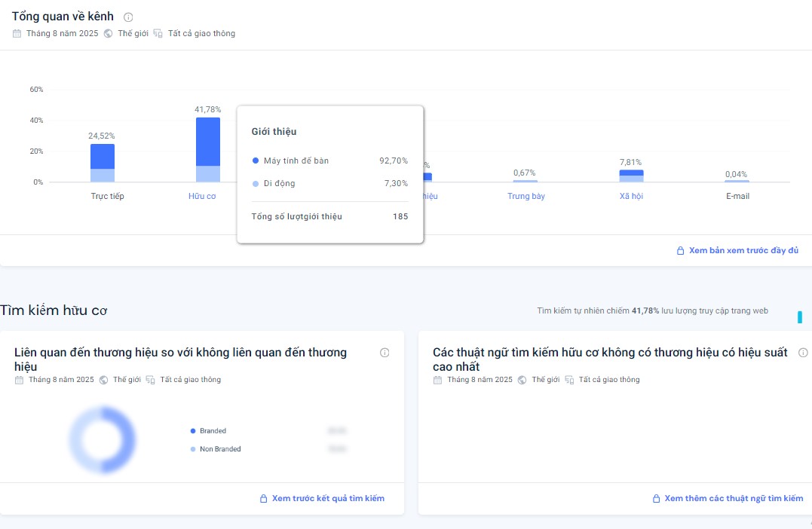This screenshot has height=529, width=812.
Task: Click the Xã hội 7,81% bar
Action: point(631,176)
